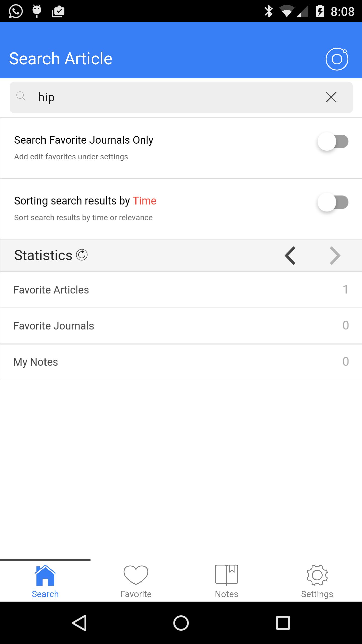The image size is (362, 644).
Task: Tap the Android recent apps square button
Action: click(x=283, y=623)
